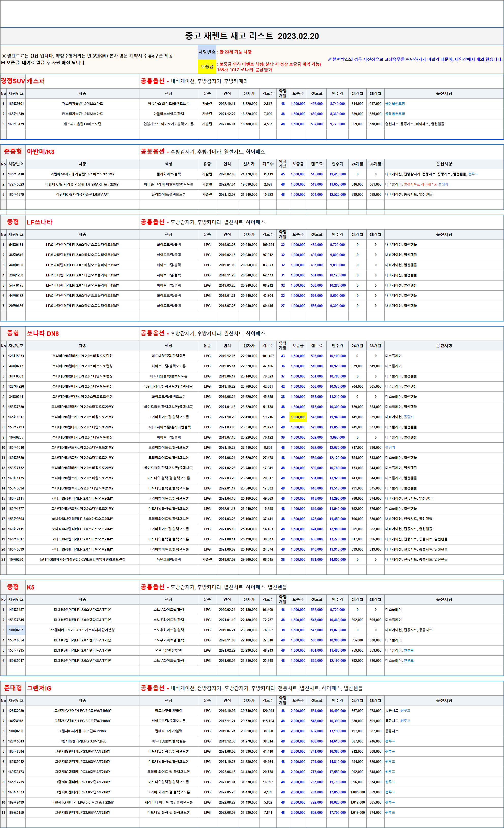Click car number 128허4226
The width and height of the screenshot is (504, 828).
pos(16,387)
